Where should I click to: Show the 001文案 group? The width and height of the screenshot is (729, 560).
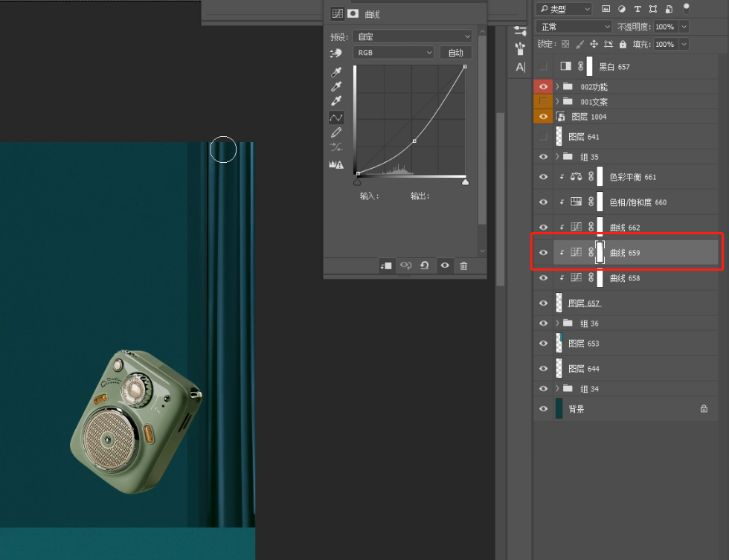click(543, 101)
